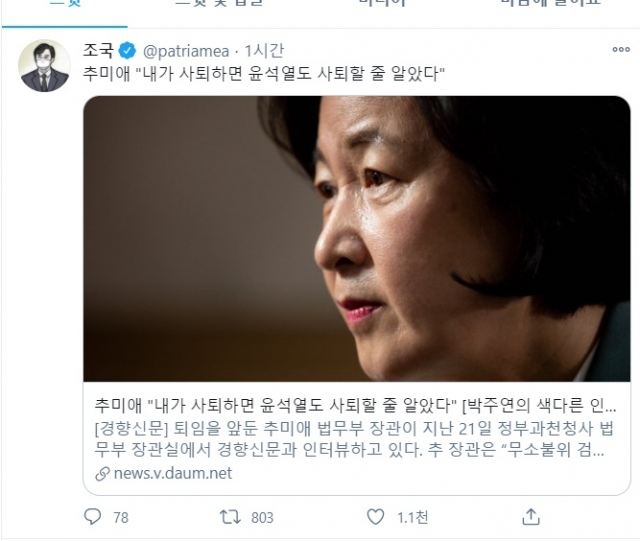Click the tweet text quoting 추미애

(x=264, y=73)
